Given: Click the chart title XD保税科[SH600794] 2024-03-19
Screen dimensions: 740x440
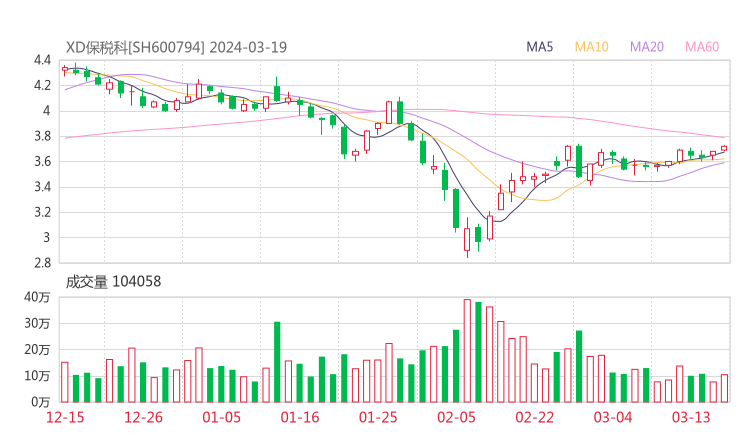Looking at the screenshot, I should point(176,47).
